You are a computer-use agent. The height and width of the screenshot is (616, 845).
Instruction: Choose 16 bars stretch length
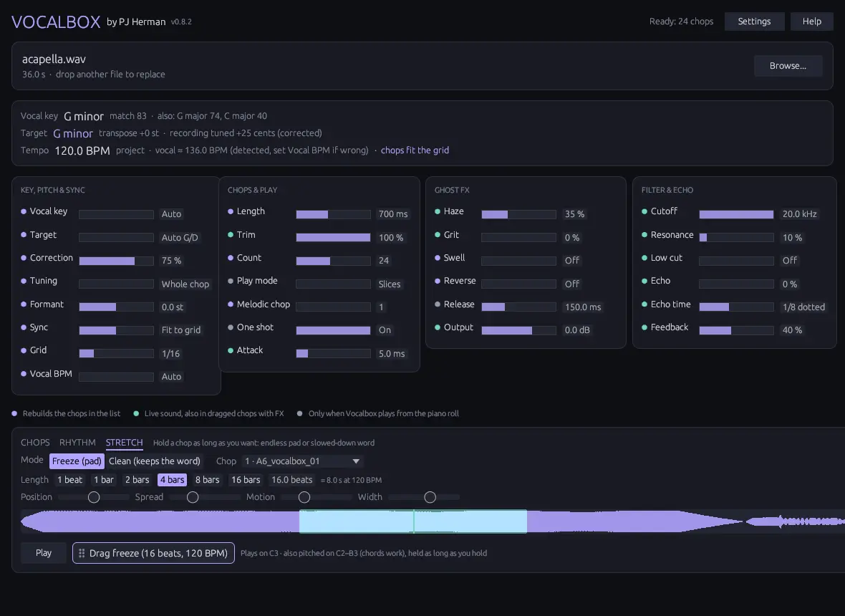[x=246, y=480]
